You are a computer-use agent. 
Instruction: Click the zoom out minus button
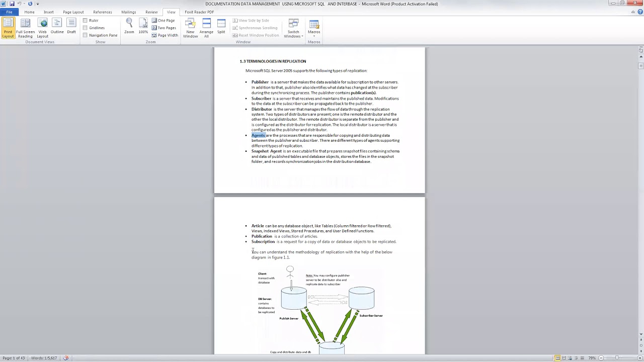coord(601,358)
